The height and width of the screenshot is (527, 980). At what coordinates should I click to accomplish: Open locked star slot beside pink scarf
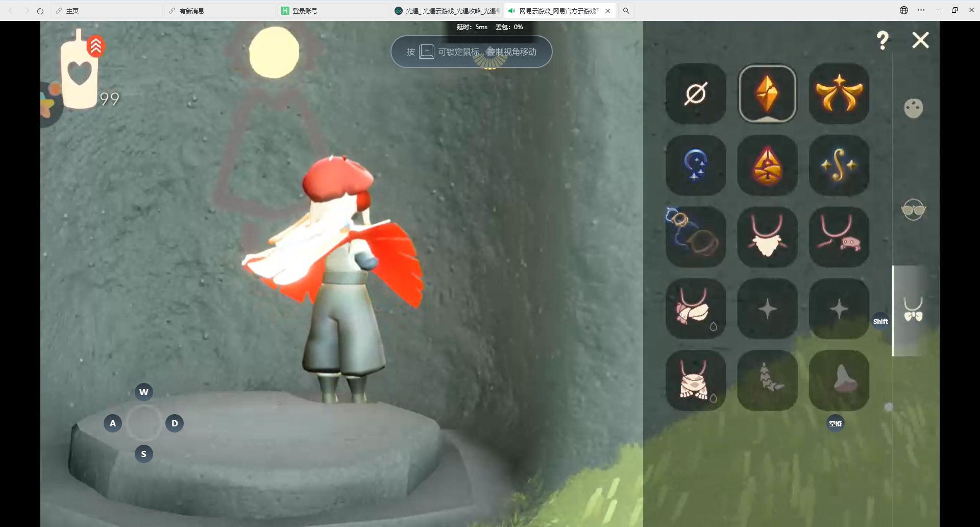(767, 308)
